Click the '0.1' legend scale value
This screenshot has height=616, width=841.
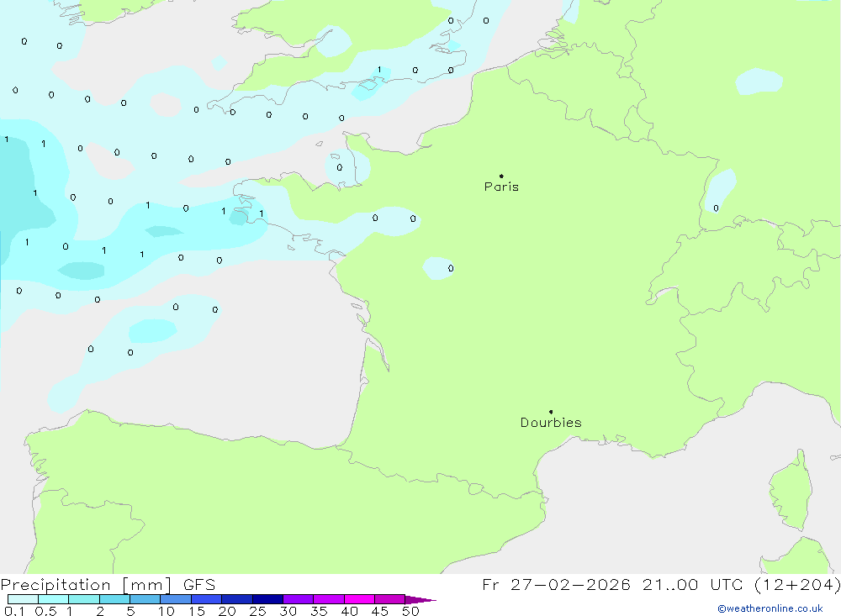pos(14,611)
